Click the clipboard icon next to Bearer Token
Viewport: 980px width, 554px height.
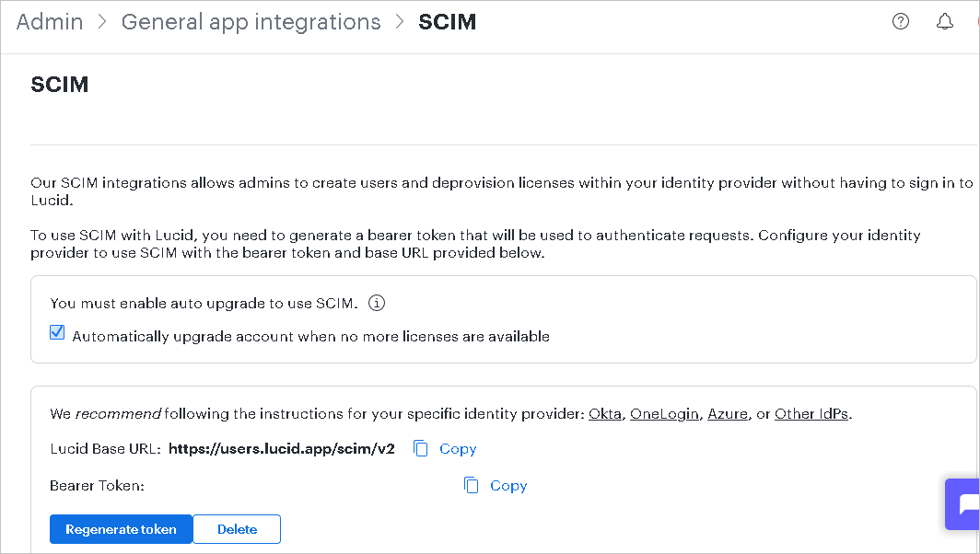[472, 485]
